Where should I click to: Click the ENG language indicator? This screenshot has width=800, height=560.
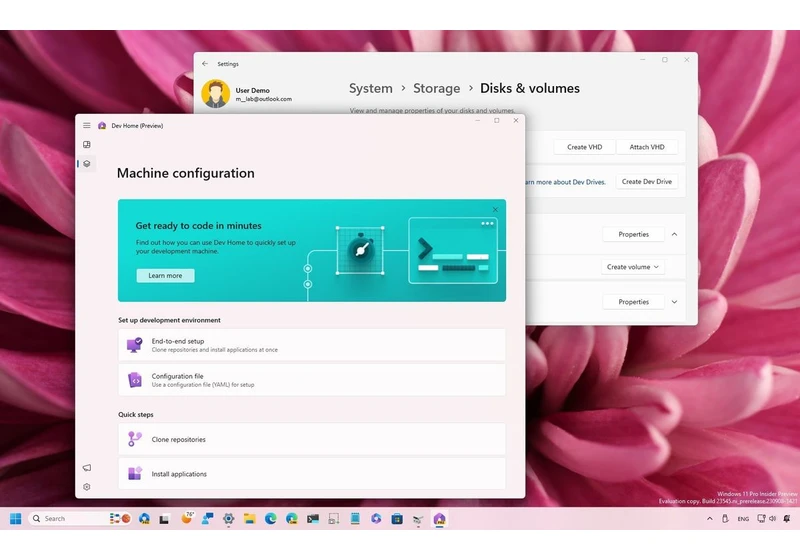[x=743, y=519]
